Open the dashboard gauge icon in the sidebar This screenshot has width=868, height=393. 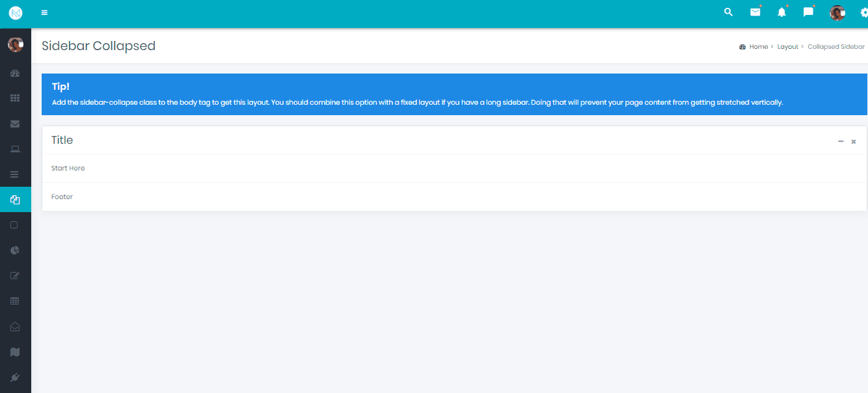[15, 73]
